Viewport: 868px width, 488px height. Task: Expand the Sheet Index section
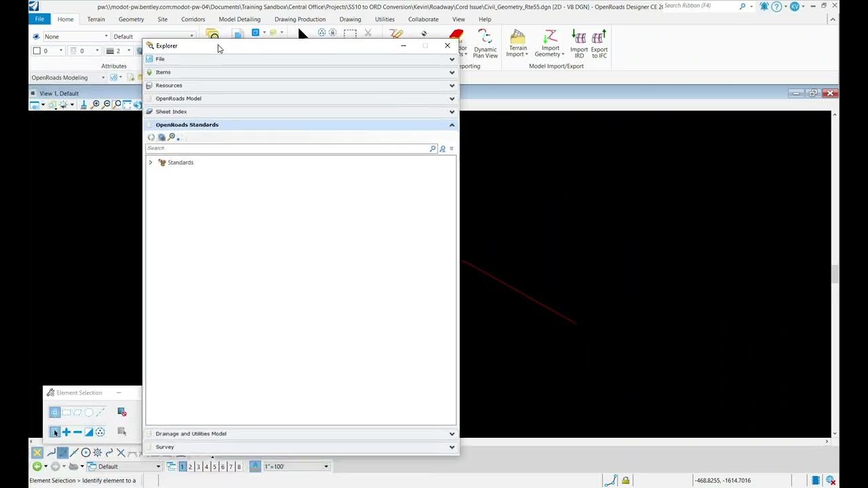pos(452,112)
